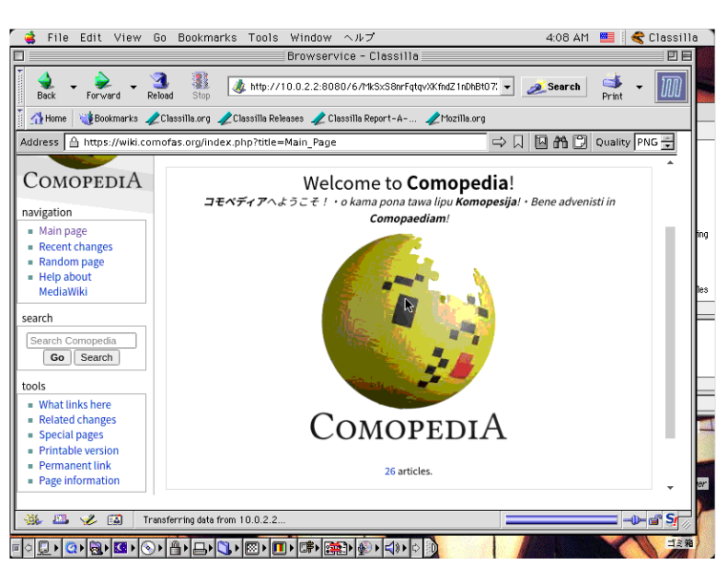Image resolution: width=728 pixels, height=570 pixels.
Task: Click the speaker volume control strip module
Action: (391, 549)
